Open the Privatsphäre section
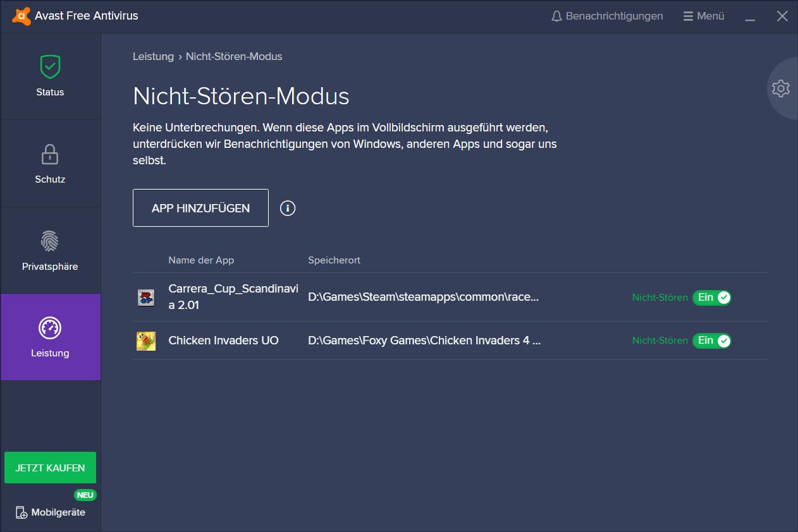 (x=50, y=251)
